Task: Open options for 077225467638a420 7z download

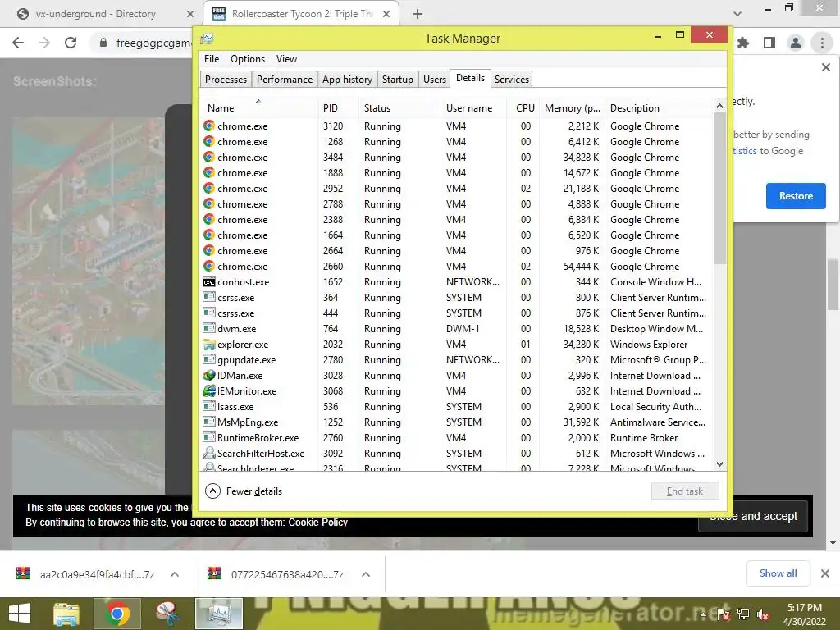Action: point(366,574)
